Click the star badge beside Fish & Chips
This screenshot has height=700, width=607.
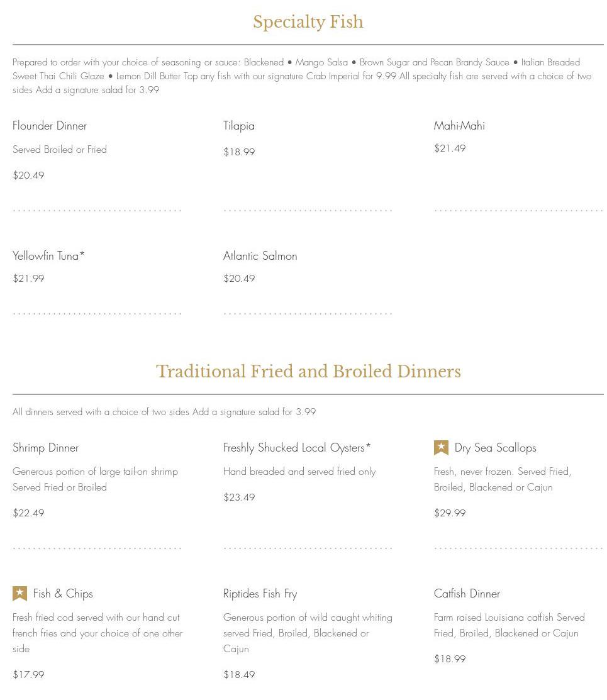click(x=19, y=594)
